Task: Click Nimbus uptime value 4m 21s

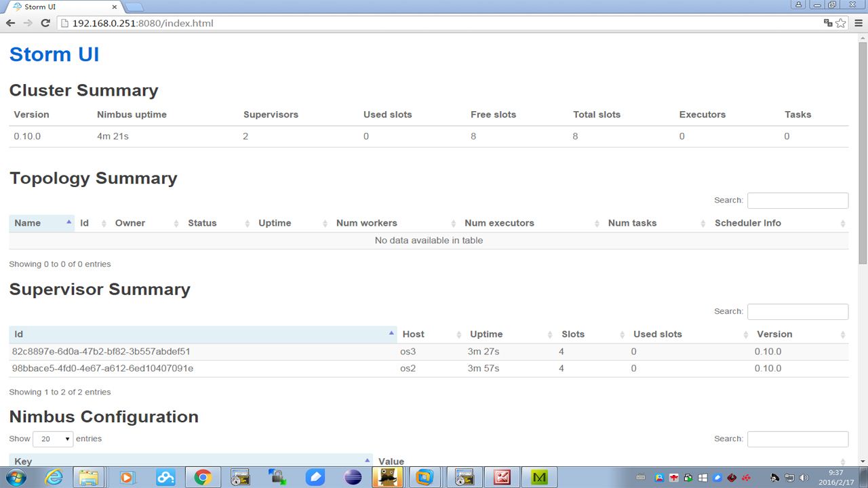Action: [113, 136]
